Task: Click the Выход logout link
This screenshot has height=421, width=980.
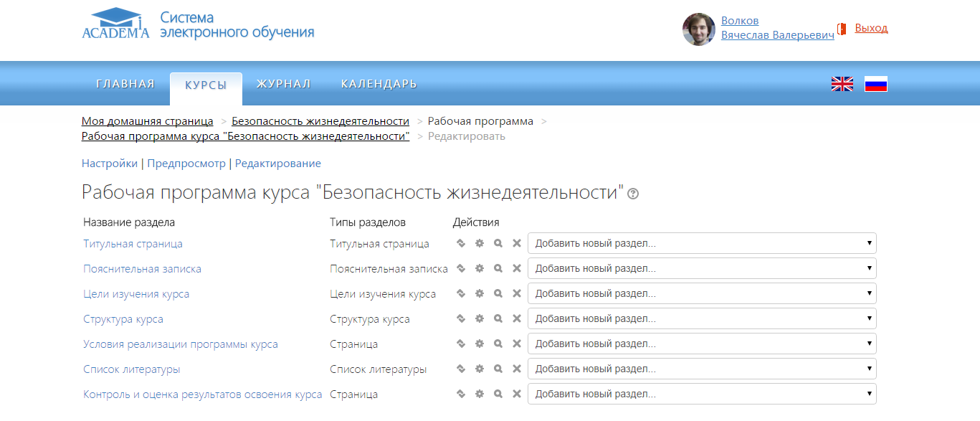Action: (x=871, y=28)
